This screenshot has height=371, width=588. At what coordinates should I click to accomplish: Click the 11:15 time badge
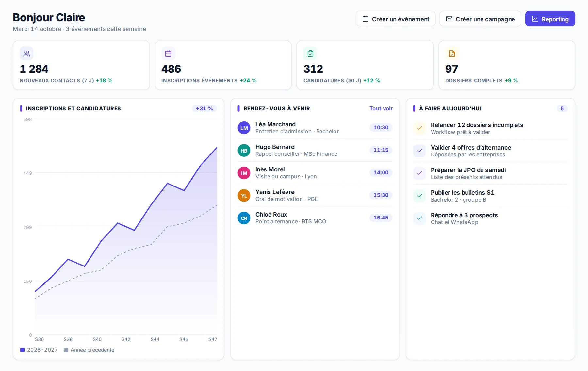(x=381, y=150)
